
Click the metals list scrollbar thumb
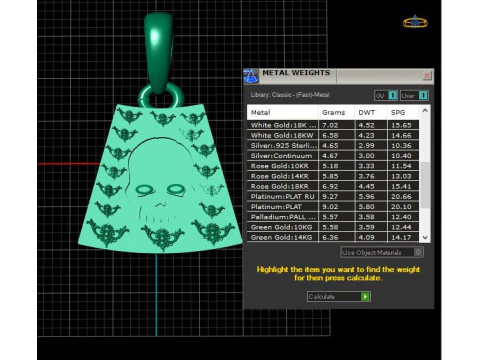425,185
